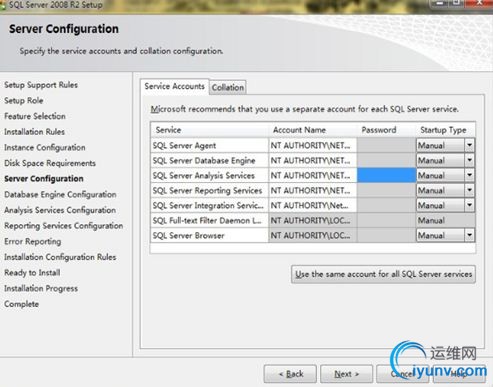Screen dimensions: 493x387
Task: Click 'Feature Selection' in the step list
Action: click(35, 116)
